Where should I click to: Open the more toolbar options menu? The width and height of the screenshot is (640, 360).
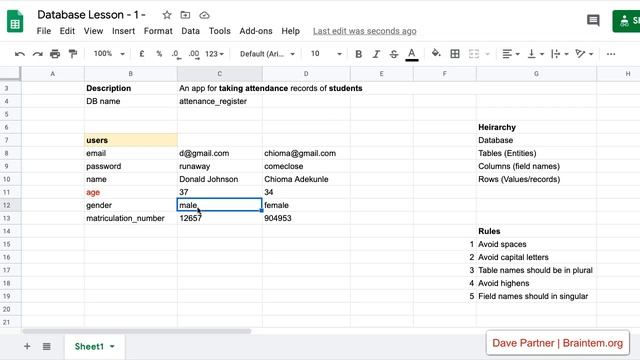(611, 54)
